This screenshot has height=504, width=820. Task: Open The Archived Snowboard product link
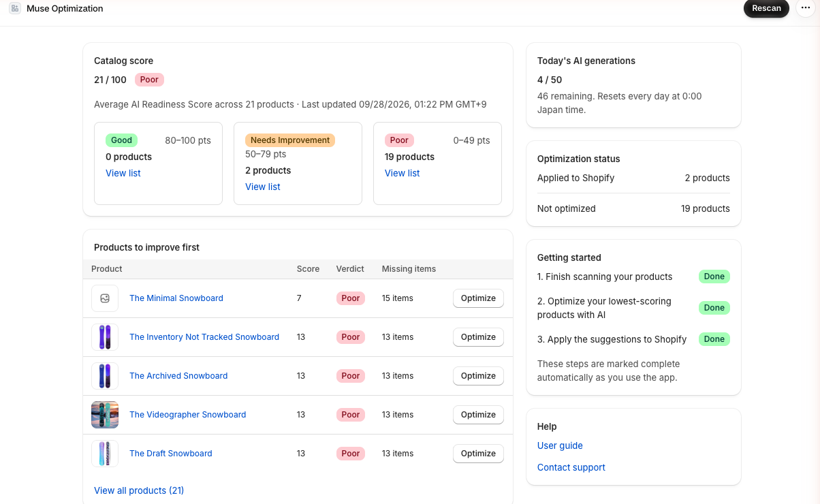click(178, 376)
